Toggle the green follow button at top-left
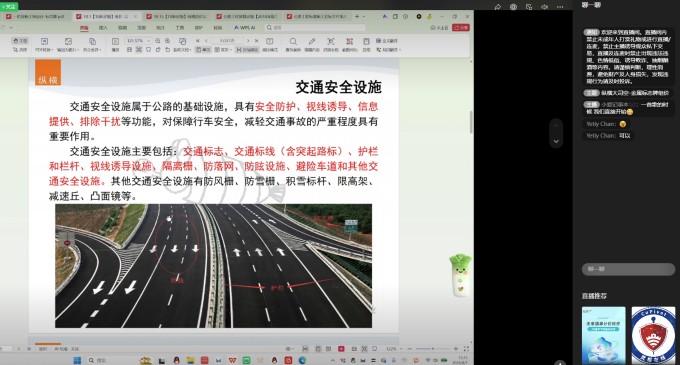Screen dimensions: 680x365 tap(9, 7)
